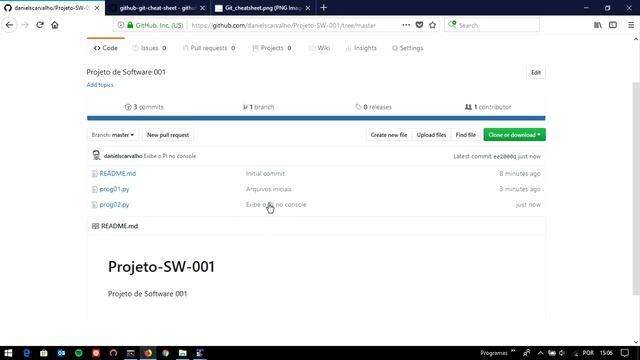Show site information icon in address bar
Image resolution: width=640 pixels, height=360 pixels.
120,25
